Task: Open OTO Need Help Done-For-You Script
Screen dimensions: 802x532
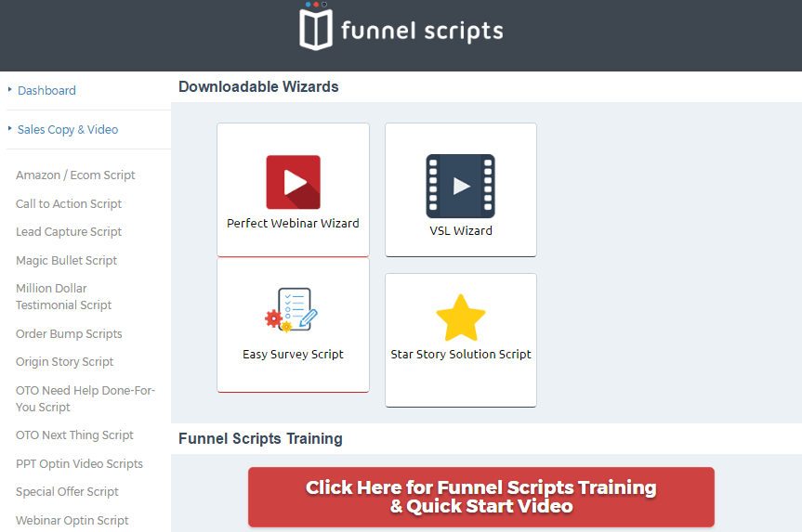Action: click(85, 399)
